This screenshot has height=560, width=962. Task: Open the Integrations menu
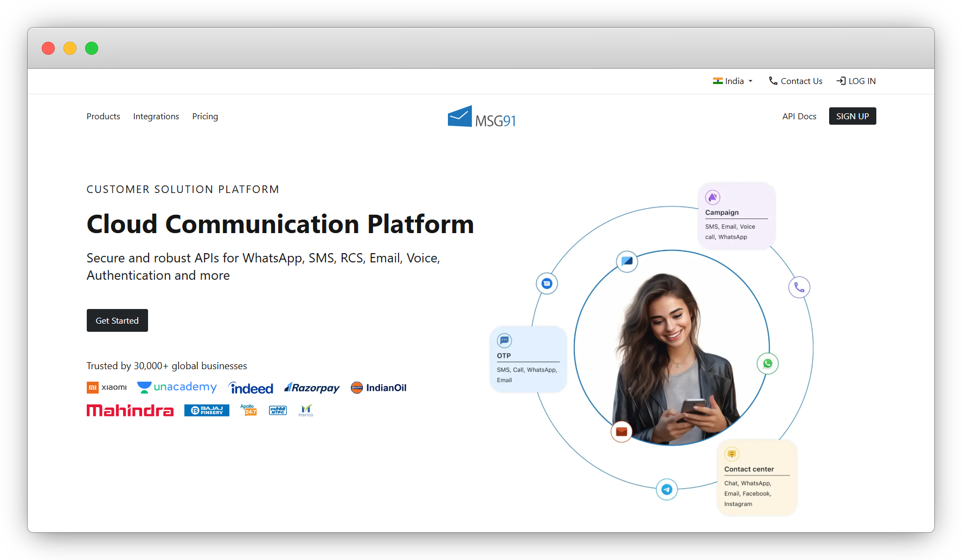coord(156,116)
